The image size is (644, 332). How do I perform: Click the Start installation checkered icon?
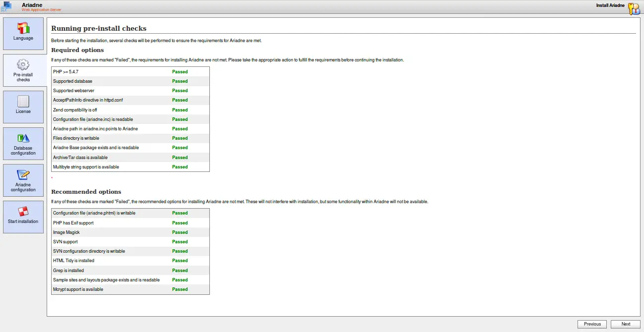[23, 212]
